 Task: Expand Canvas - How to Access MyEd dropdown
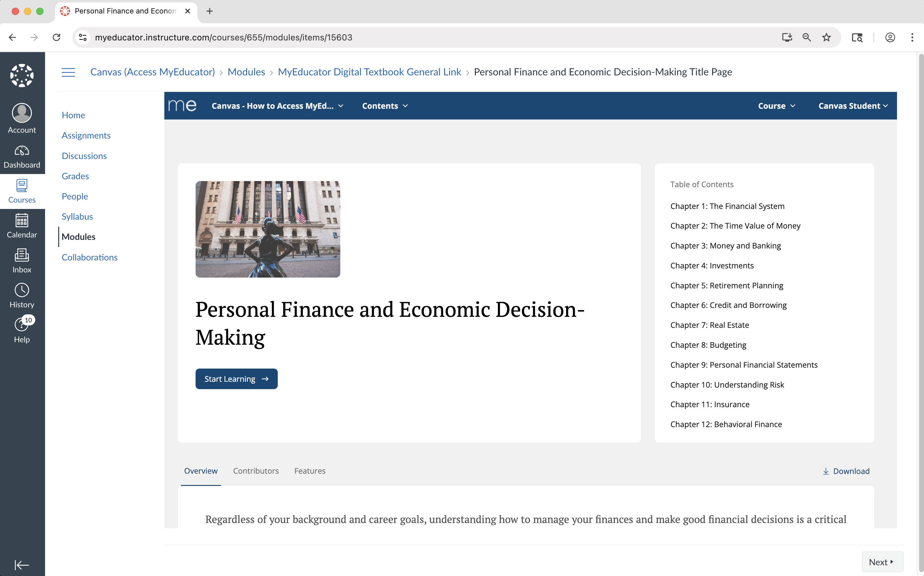[x=277, y=106]
